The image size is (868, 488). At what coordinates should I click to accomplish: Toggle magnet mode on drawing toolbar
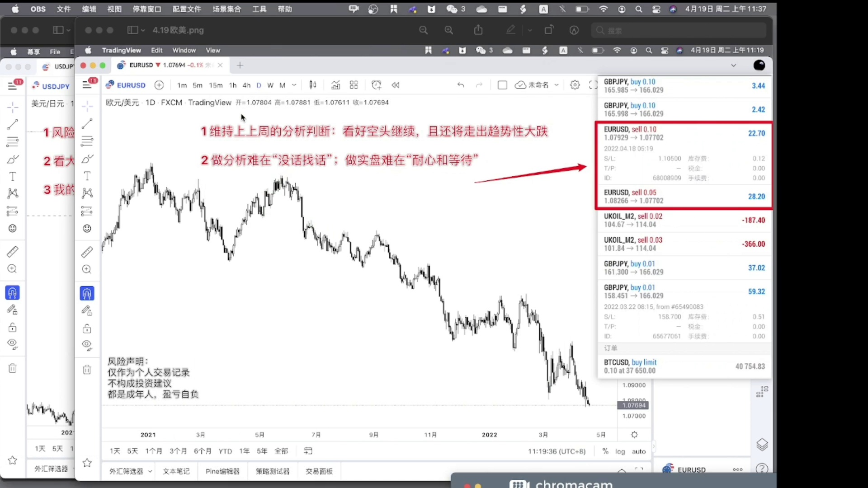click(x=87, y=293)
